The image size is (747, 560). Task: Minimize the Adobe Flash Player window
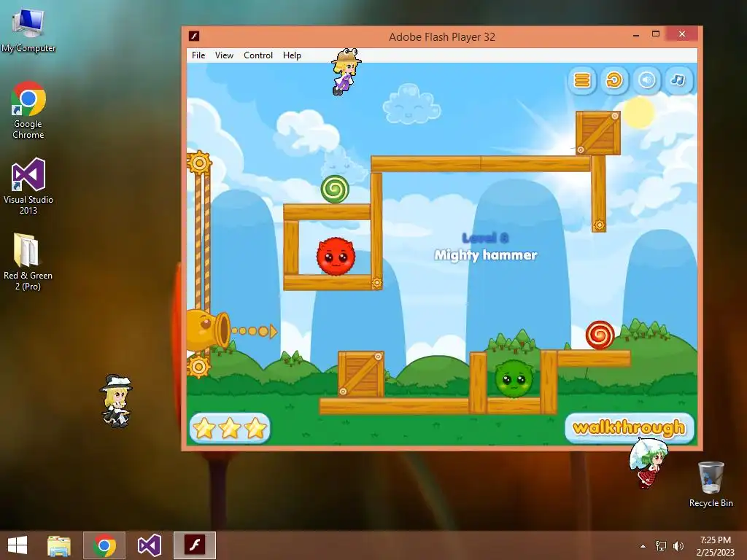click(x=636, y=35)
